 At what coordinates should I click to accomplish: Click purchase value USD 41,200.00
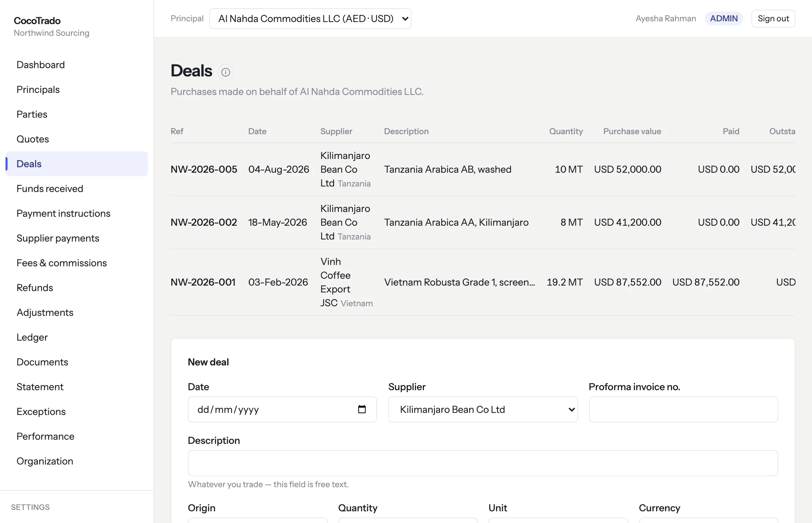pos(628,222)
